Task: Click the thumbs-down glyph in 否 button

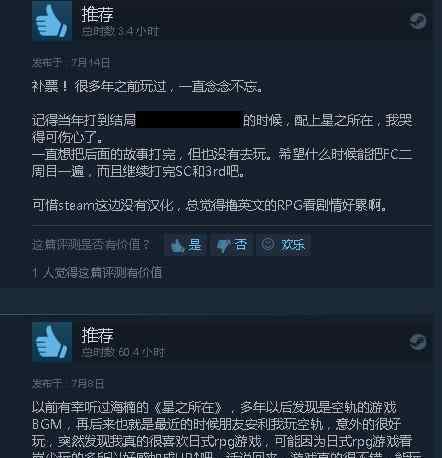Action: point(223,246)
